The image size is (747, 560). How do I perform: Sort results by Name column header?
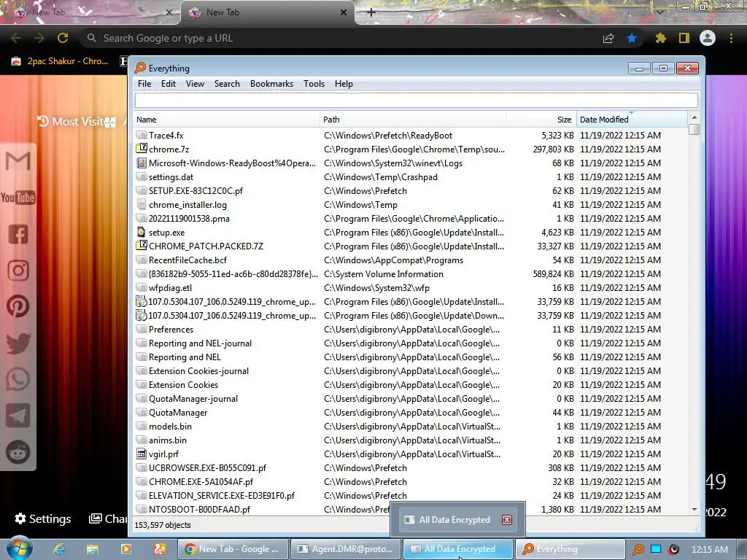click(x=226, y=120)
